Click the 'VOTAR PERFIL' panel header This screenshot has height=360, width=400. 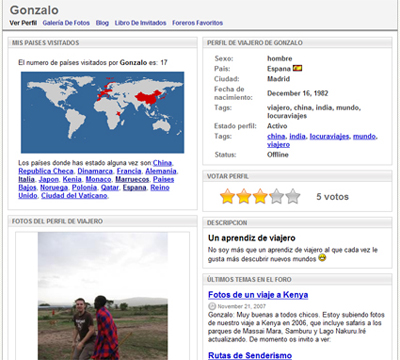297,176
